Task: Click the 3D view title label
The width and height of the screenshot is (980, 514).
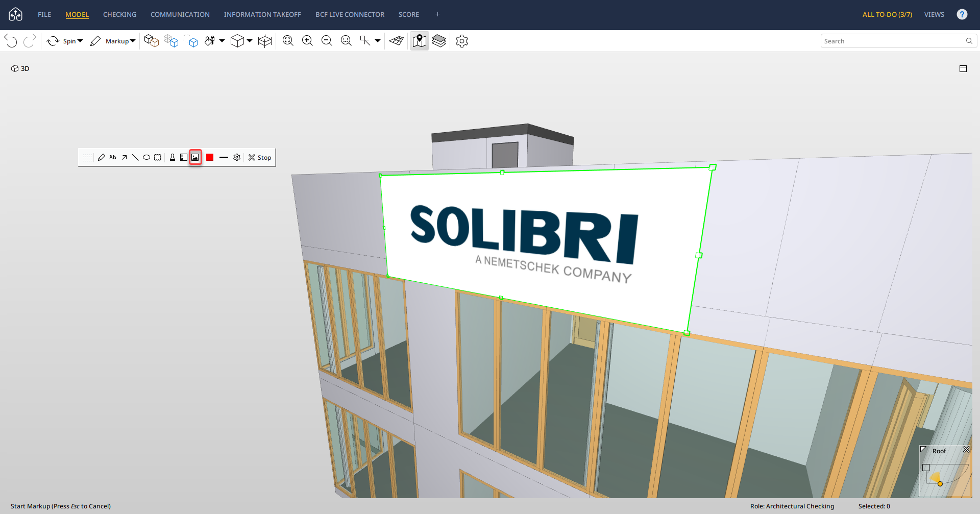Action: pyautogui.click(x=20, y=68)
